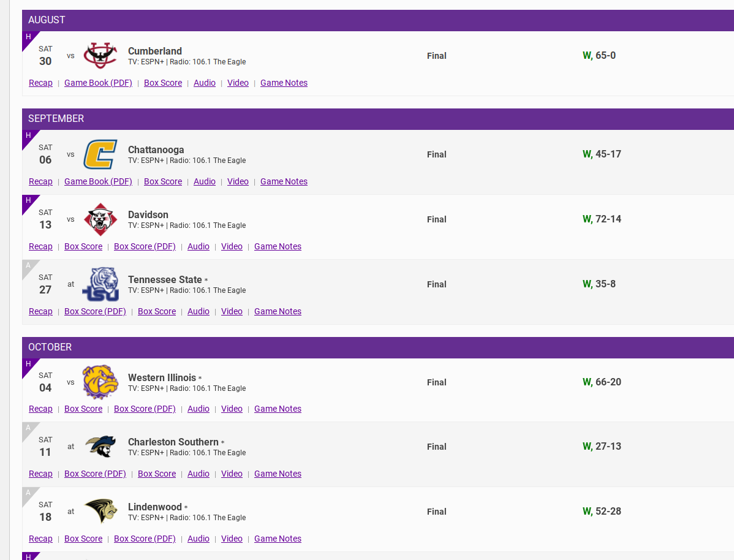Open Video for the Cumberland game
Viewport: 734px width, 560px height.
pos(238,83)
